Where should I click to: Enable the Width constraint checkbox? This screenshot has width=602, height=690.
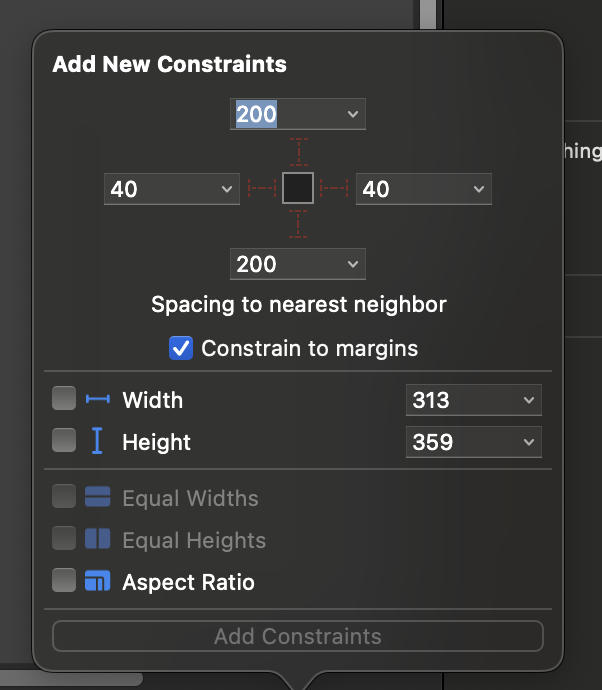point(64,400)
